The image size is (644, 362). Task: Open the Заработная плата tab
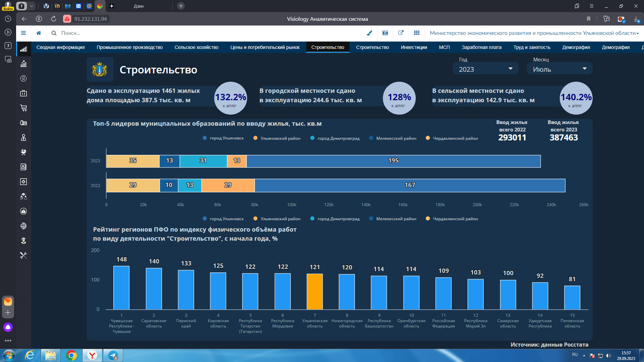(481, 47)
